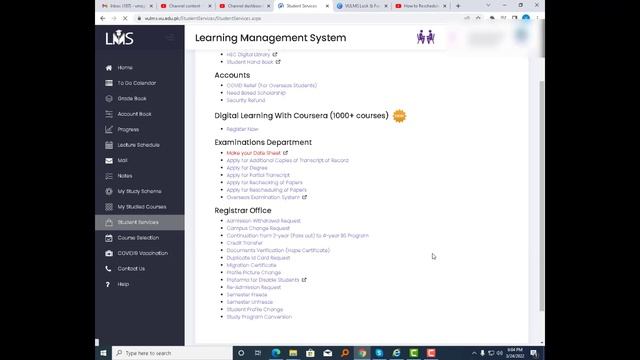
Task: Open Overseas Examination System link
Action: (263, 197)
